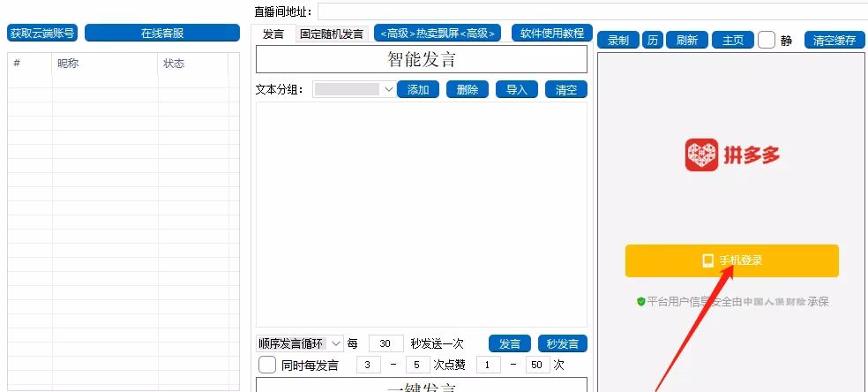Image resolution: width=868 pixels, height=392 pixels.
Task: Refresh the page using 刷新
Action: tap(687, 40)
